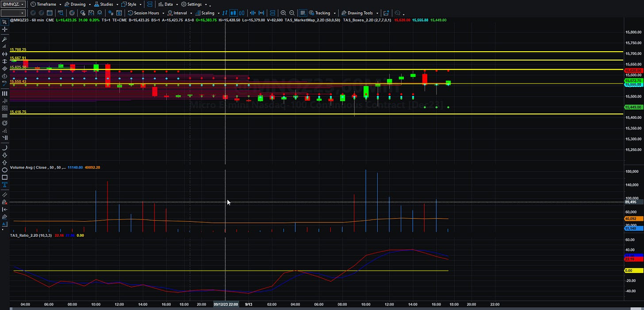
Task: Choose the rectangle drawing tool
Action: tap(4, 177)
